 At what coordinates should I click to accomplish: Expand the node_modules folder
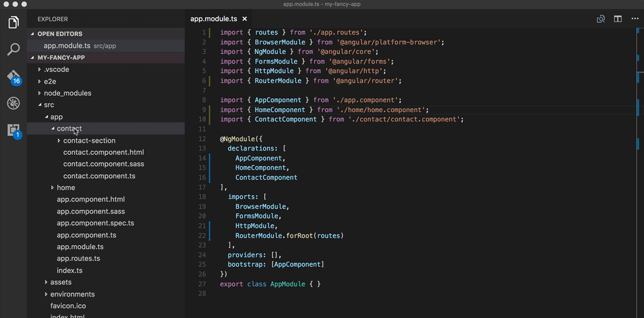tap(106, 93)
